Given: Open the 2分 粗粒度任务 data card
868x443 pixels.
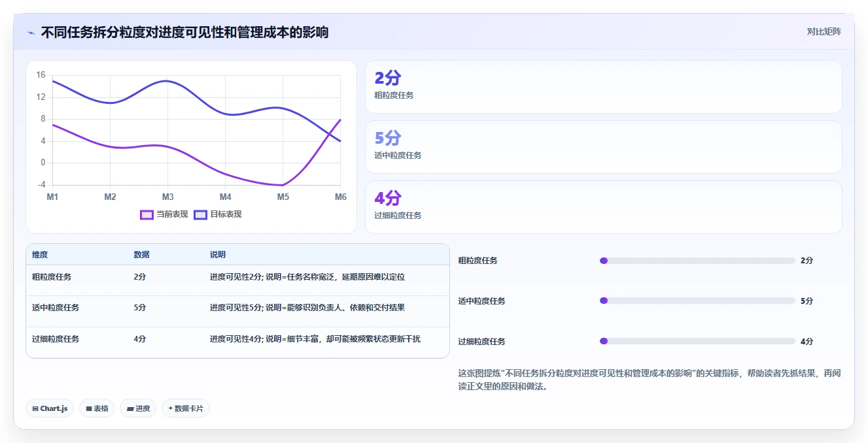Looking at the screenshot, I should pyautogui.click(x=603, y=87).
